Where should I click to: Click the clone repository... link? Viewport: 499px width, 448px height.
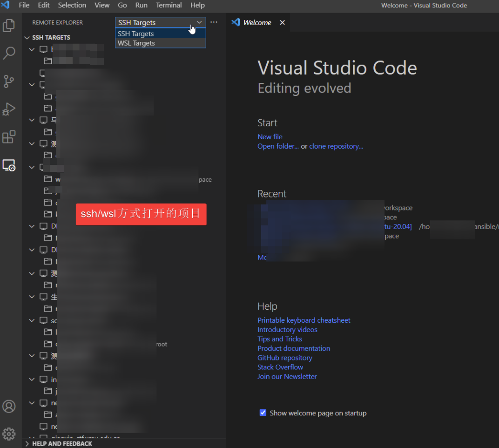336,146
